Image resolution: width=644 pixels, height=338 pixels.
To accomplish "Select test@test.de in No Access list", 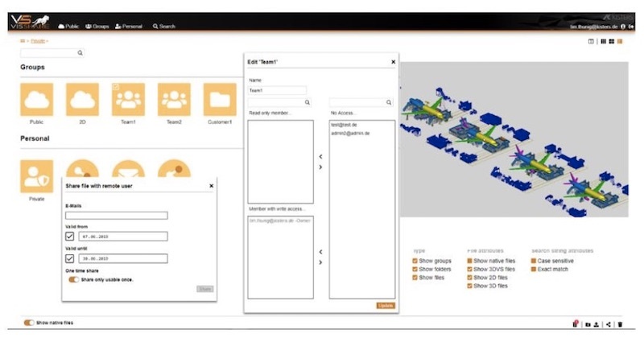I will point(344,126).
